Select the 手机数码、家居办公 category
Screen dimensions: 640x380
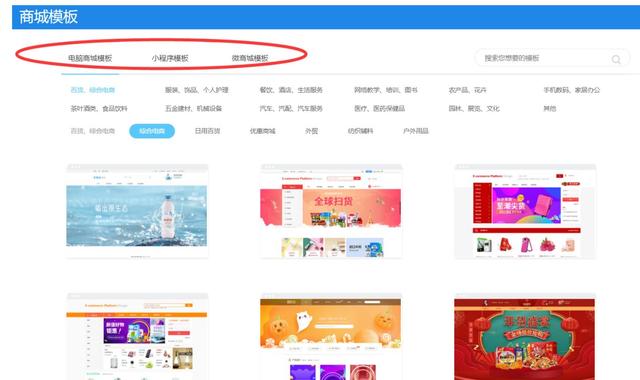coord(571,90)
